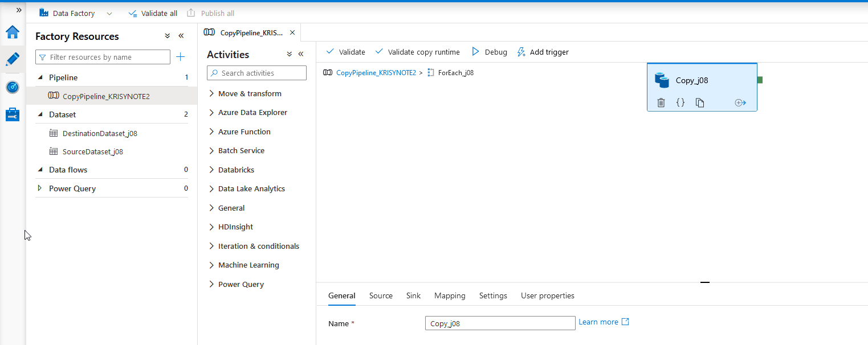
Task: Click the add output arrow on Copy_j08
Action: [x=740, y=102]
